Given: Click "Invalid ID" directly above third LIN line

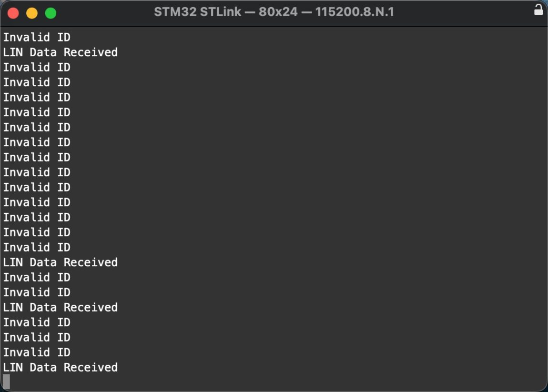Looking at the screenshot, I should pyautogui.click(x=37, y=292).
